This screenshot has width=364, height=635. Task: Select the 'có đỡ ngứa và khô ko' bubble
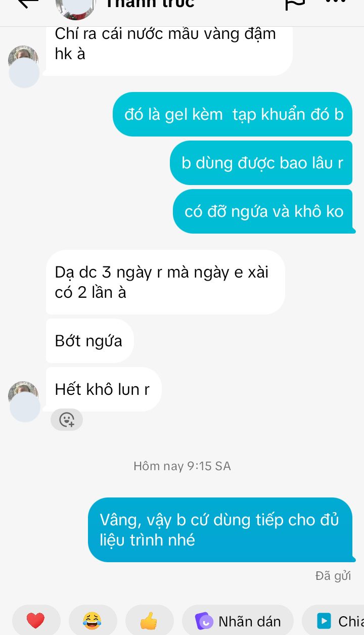263,211
